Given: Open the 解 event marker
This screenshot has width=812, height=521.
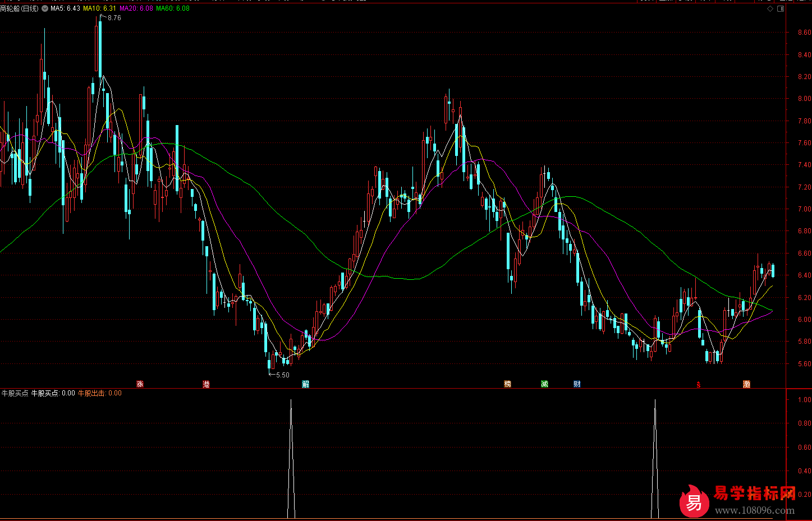Looking at the screenshot, I should click(305, 384).
